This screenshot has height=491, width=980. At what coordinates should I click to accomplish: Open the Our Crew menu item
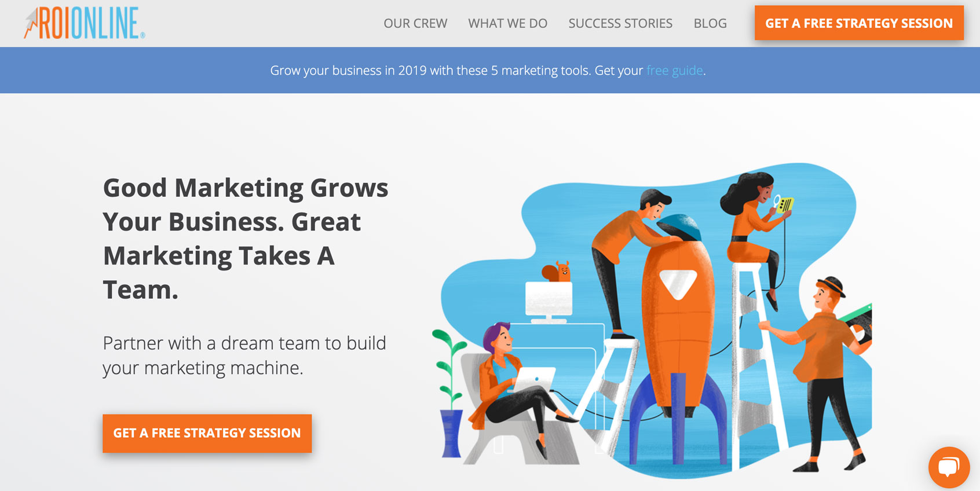415,23
